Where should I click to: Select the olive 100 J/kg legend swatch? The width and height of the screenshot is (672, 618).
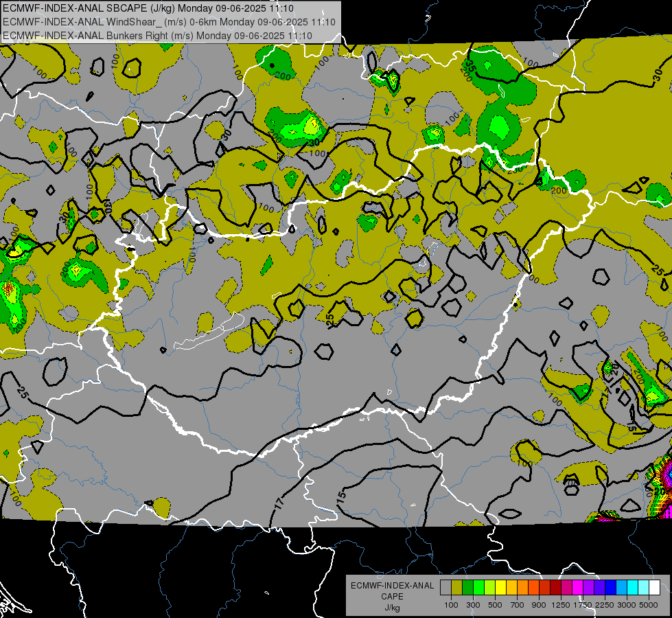tap(457, 587)
